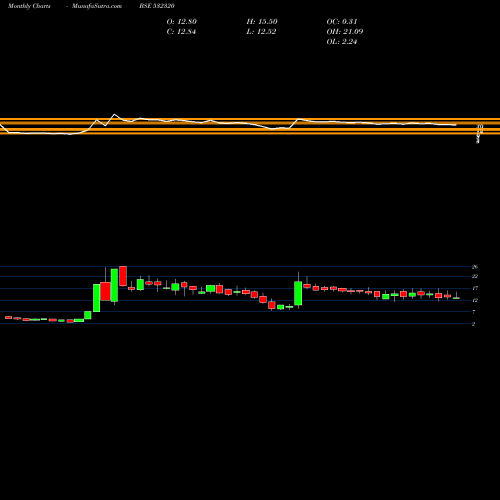Viewport: 500px width, 500px height.
Task: Click the 22 price axis label
Action: [x=475, y=276]
